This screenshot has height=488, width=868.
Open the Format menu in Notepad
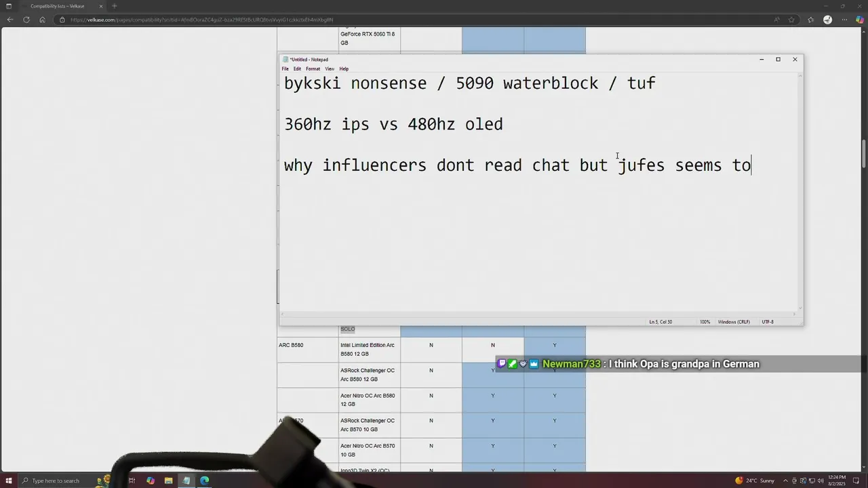[313, 69]
